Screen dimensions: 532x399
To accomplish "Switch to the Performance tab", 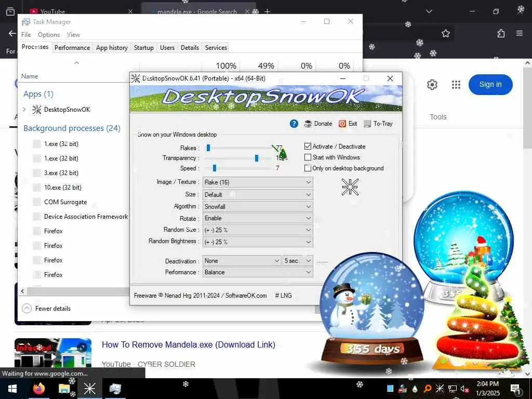I will (x=72, y=47).
